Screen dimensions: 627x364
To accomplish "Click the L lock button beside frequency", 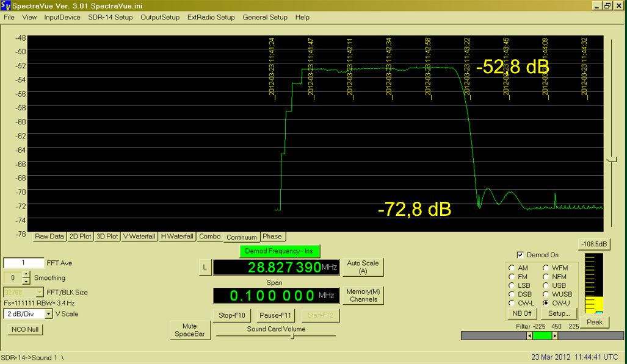I will [x=205, y=267].
